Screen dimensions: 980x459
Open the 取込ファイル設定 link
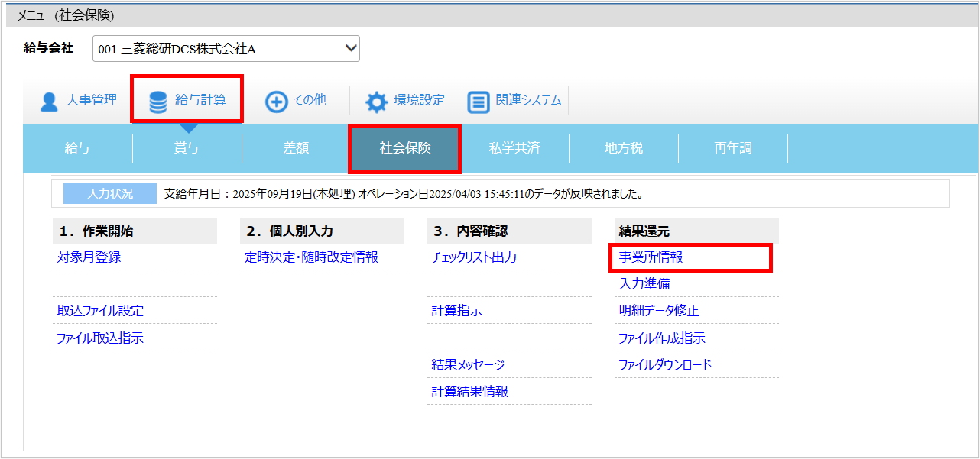[x=100, y=311]
